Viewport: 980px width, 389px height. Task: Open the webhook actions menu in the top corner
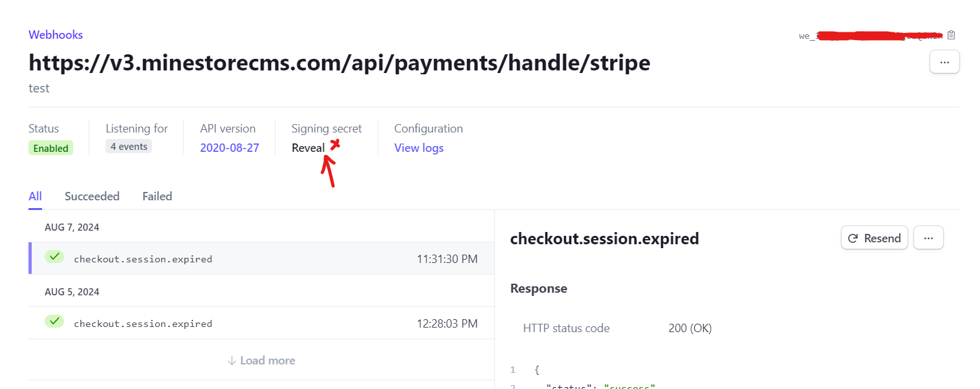pyautogui.click(x=944, y=61)
